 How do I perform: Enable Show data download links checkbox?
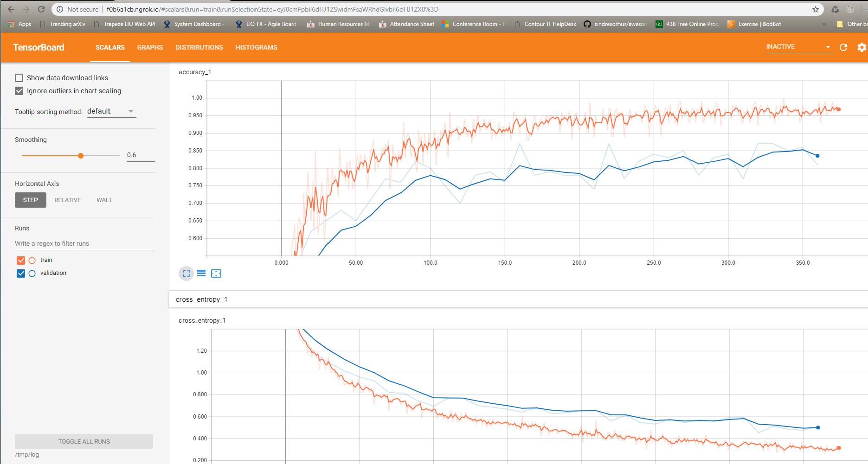pyautogui.click(x=19, y=78)
